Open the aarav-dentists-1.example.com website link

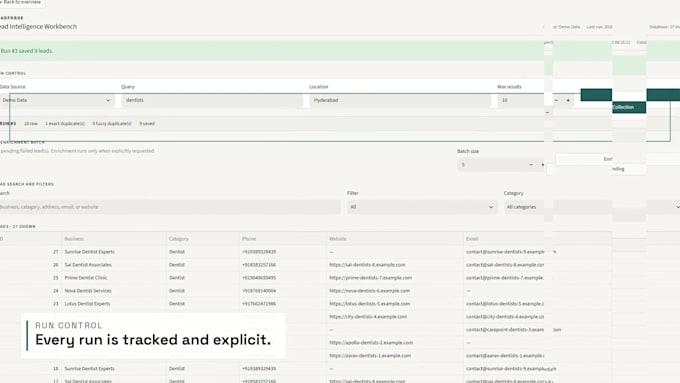click(370, 356)
